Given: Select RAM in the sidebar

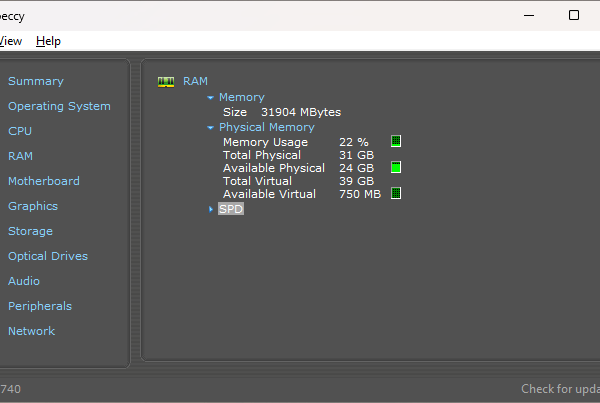Looking at the screenshot, I should click(x=20, y=156).
